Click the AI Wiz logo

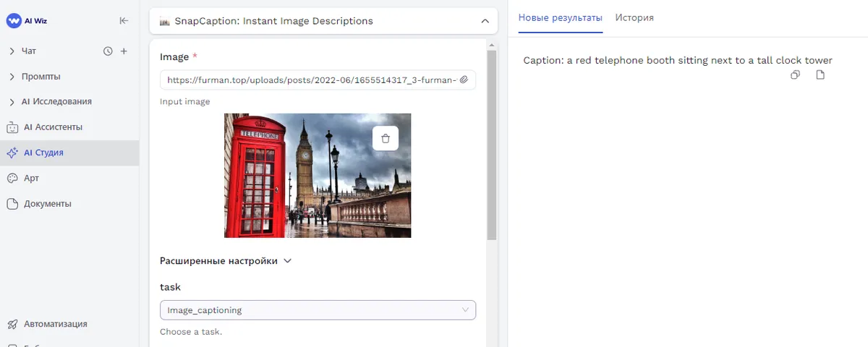27,21
